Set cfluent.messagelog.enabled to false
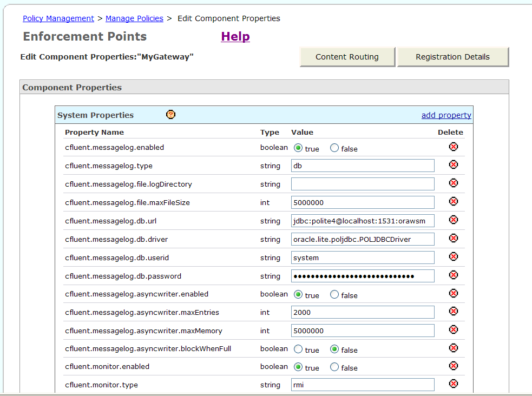This screenshot has width=532, height=396. pos(334,148)
